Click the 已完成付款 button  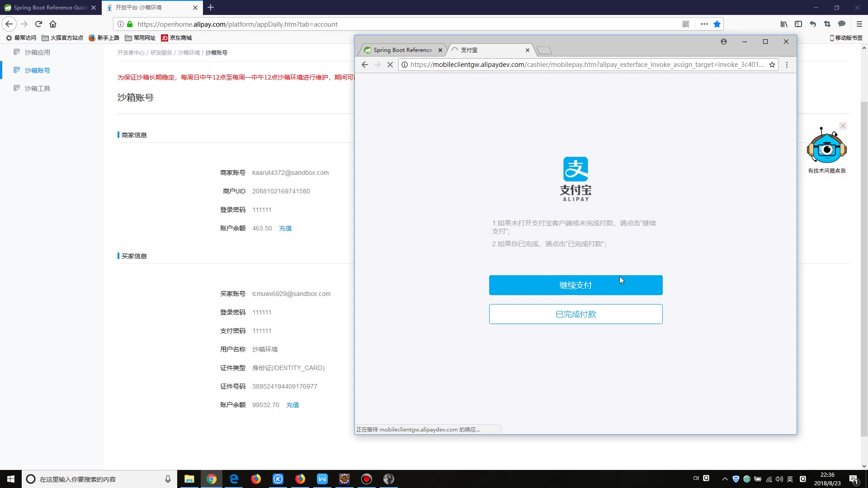[x=576, y=314]
